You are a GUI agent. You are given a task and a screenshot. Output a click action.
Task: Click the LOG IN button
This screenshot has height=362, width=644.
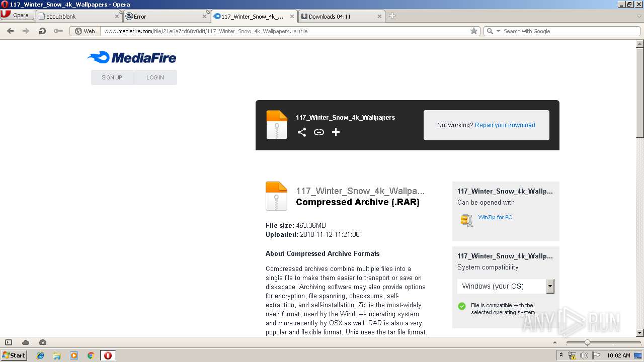[155, 77]
